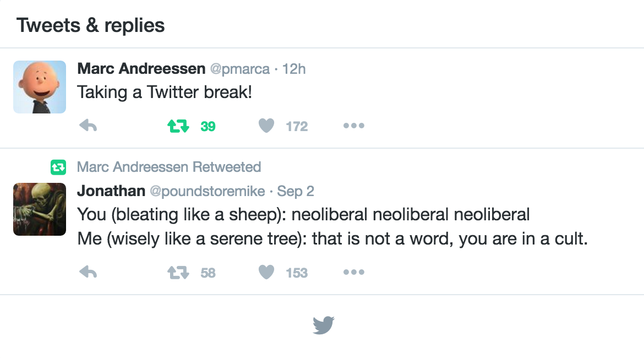This screenshot has height=358, width=644.
Task: Reply to Jonathan's neoliberal tweet
Action: coord(88,272)
